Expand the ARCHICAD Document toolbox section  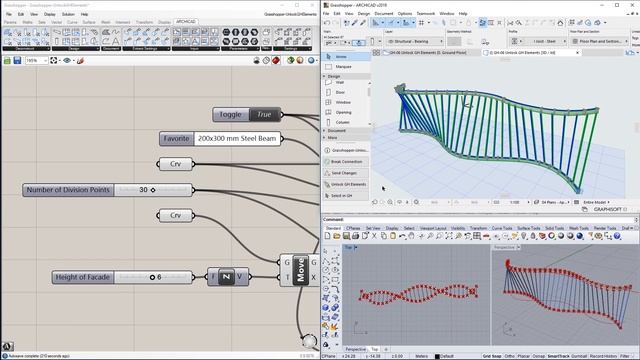[346, 131]
